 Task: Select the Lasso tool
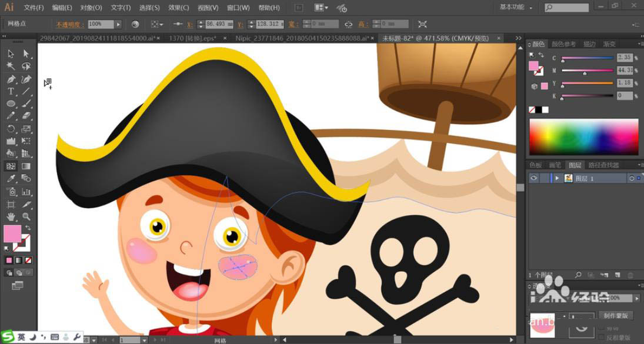tap(26, 66)
